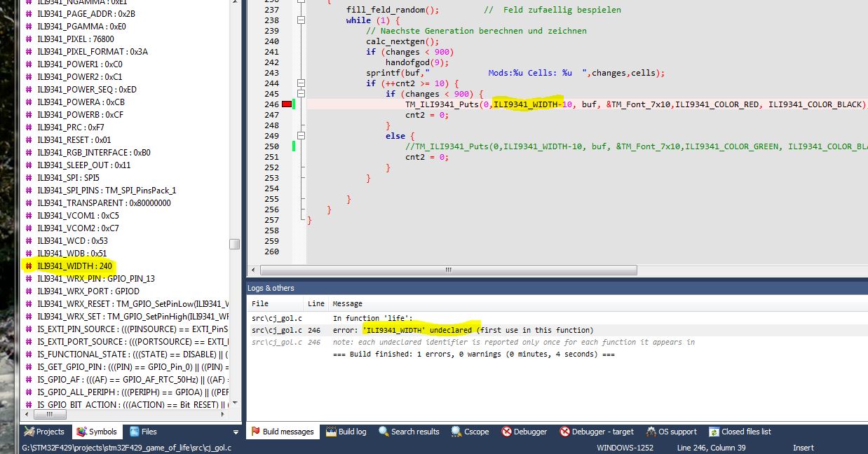868x454 pixels.
Task: Select symbol ILI9341_POWER2 : 0xC1
Action: pos(80,77)
